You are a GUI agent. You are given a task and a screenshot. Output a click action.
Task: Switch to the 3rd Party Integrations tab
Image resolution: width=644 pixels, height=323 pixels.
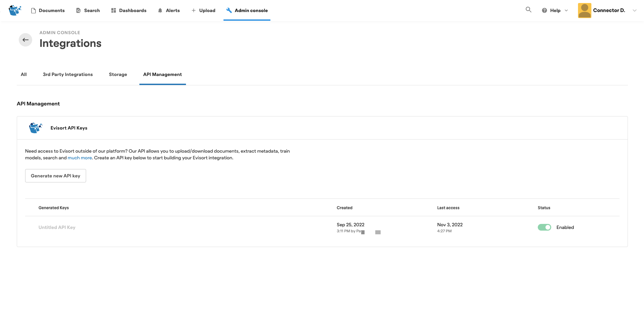[68, 74]
